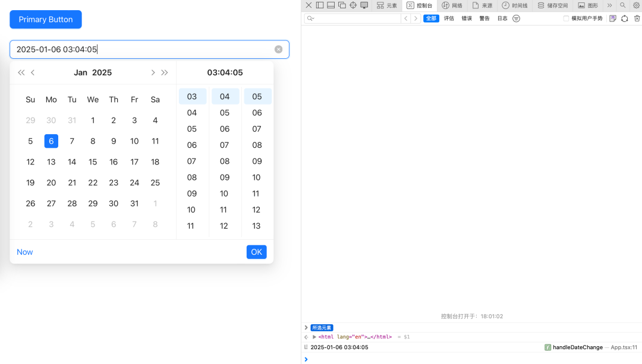Go to next month with right arrow
The width and height of the screenshot is (642, 364).
[153, 72]
